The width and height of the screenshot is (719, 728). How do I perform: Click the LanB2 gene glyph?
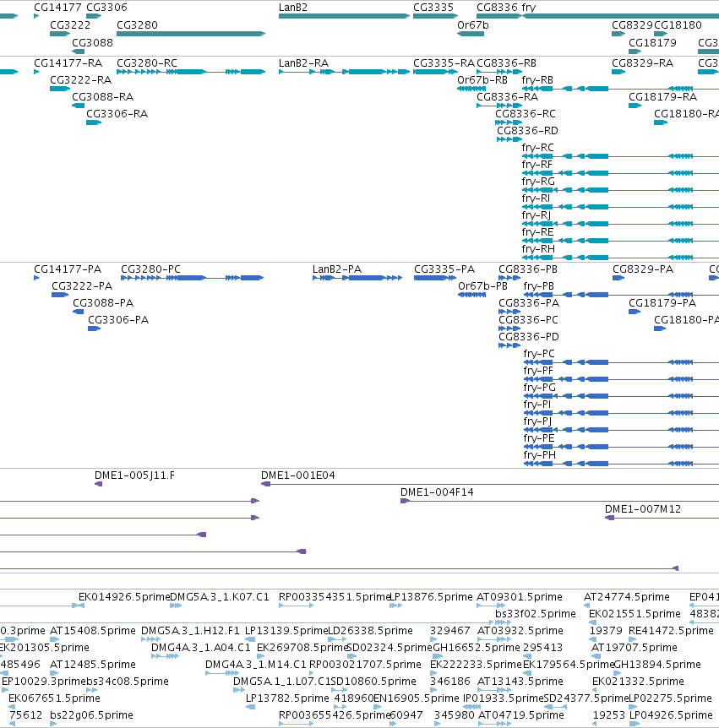[344, 16]
